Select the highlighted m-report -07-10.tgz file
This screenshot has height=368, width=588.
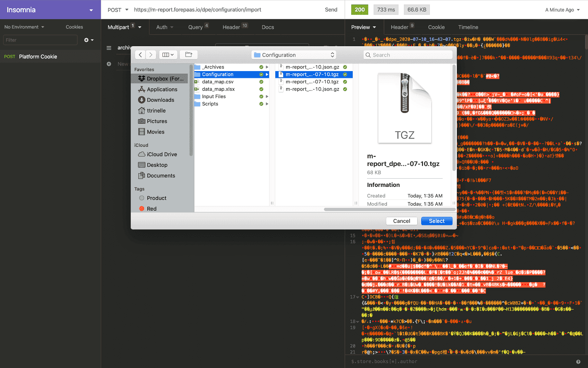(x=314, y=74)
